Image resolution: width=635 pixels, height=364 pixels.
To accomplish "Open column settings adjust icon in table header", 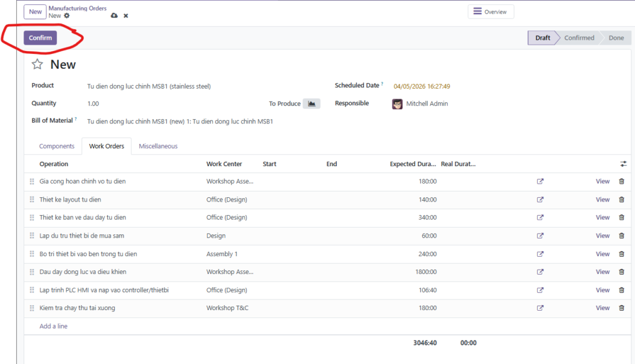I will (623, 164).
